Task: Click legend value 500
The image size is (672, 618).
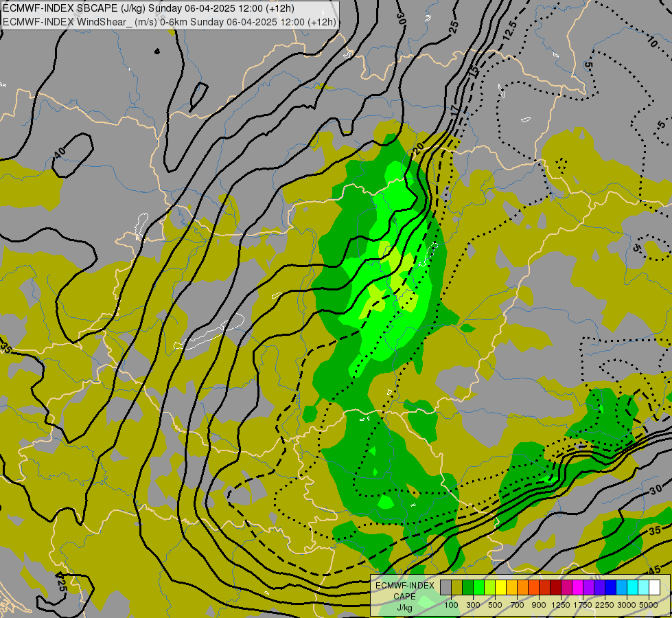Action: click(x=495, y=605)
